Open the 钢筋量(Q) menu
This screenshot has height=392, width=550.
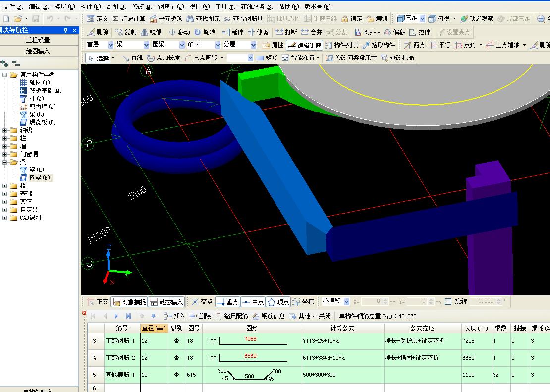[171, 6]
